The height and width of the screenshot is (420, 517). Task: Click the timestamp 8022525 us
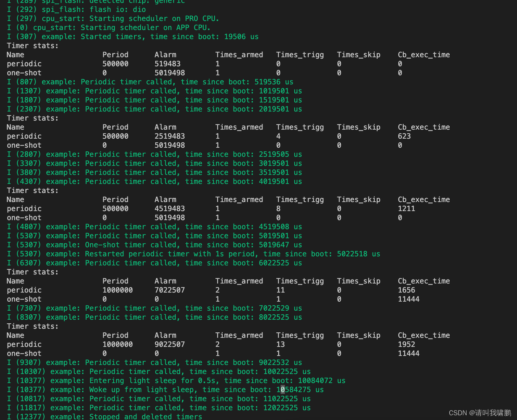[x=281, y=317]
